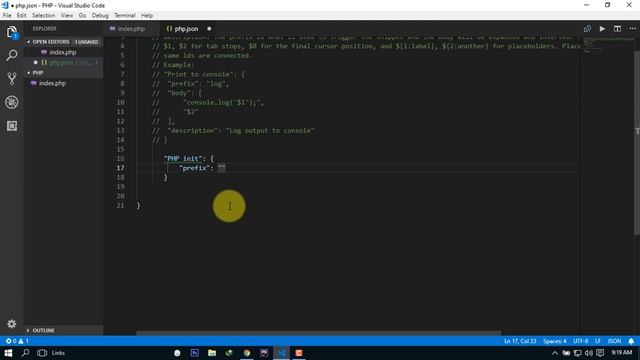Click the Visual Studio Code taskbar icon

(281, 353)
